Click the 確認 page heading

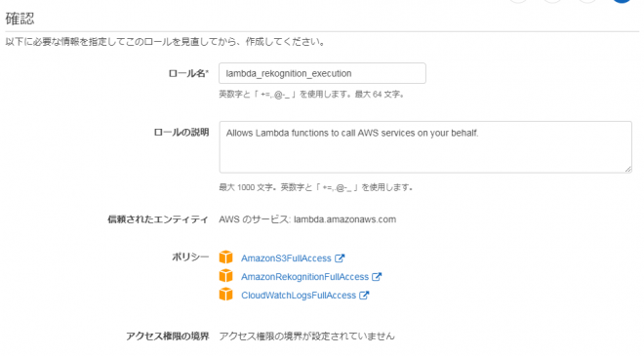pos(20,19)
